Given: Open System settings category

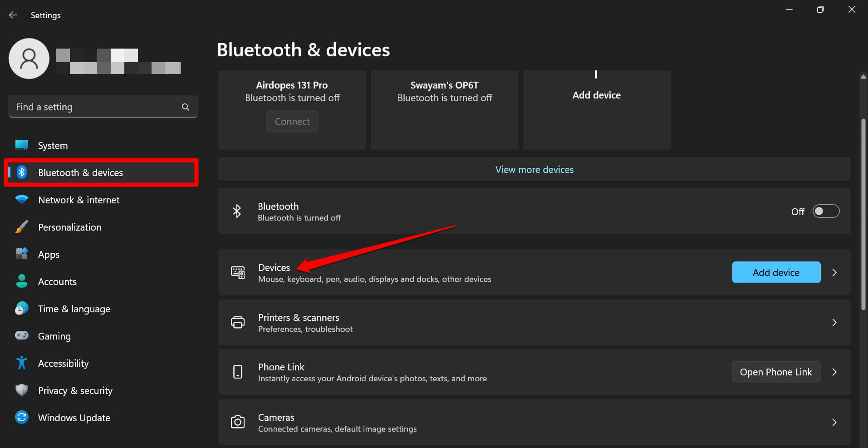Looking at the screenshot, I should click(103, 145).
